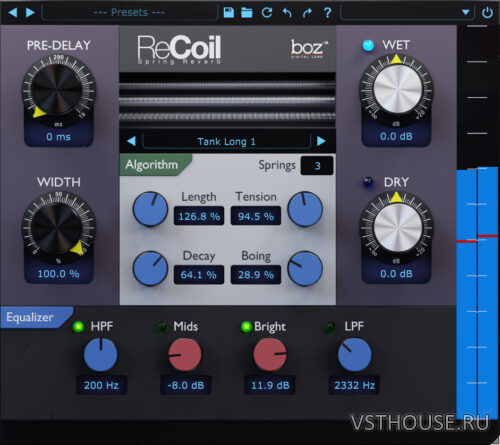Click the Decay 64.1 % value
The width and height of the screenshot is (500, 445).
tap(199, 275)
